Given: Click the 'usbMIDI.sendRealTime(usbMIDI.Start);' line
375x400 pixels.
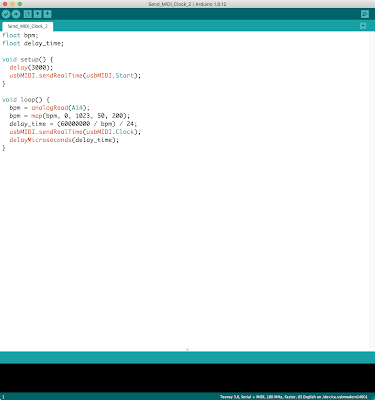Looking at the screenshot, I should (75, 76).
